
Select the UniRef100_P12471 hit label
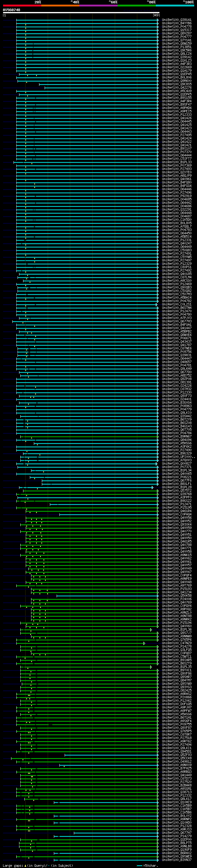point(177,504)
